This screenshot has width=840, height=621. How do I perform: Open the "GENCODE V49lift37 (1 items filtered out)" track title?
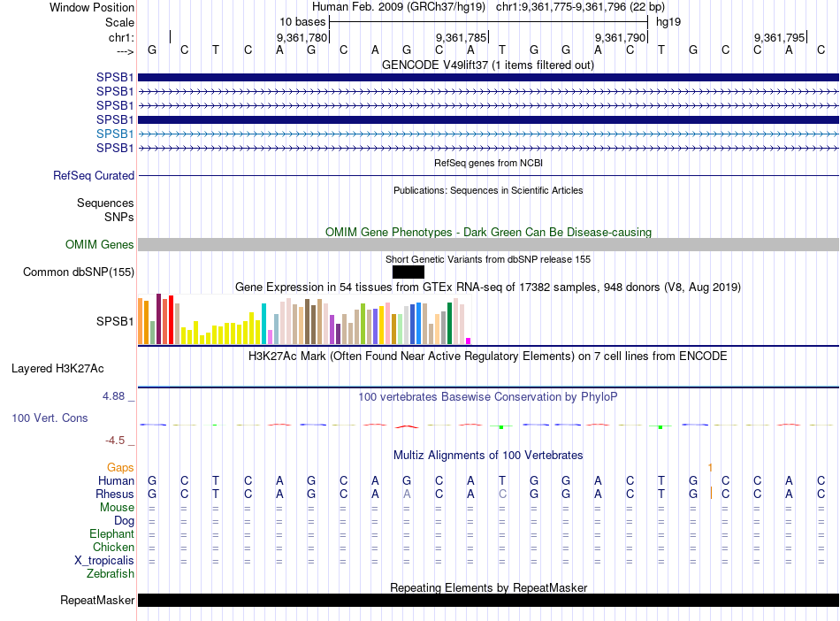pyautogui.click(x=488, y=65)
